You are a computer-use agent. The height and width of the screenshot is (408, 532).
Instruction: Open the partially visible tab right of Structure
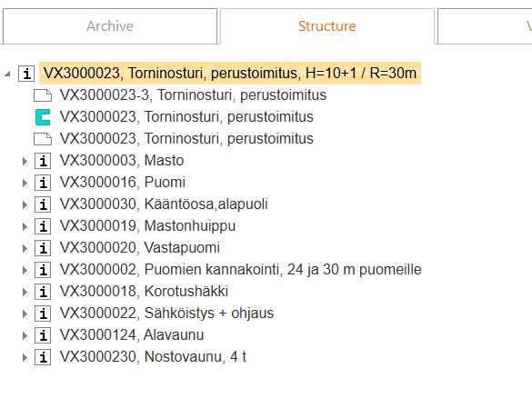coord(485,26)
